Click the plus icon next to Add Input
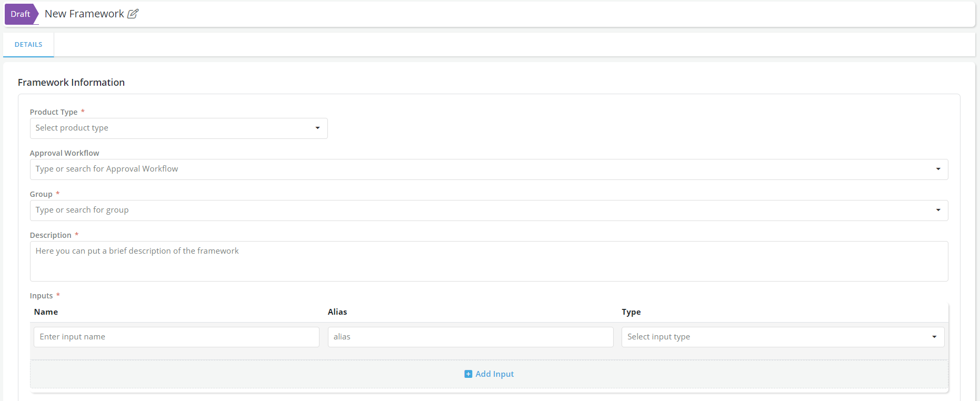 468,374
